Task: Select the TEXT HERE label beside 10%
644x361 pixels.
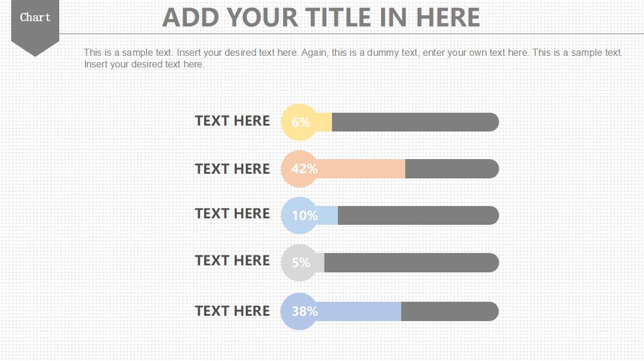Action: pyautogui.click(x=232, y=214)
